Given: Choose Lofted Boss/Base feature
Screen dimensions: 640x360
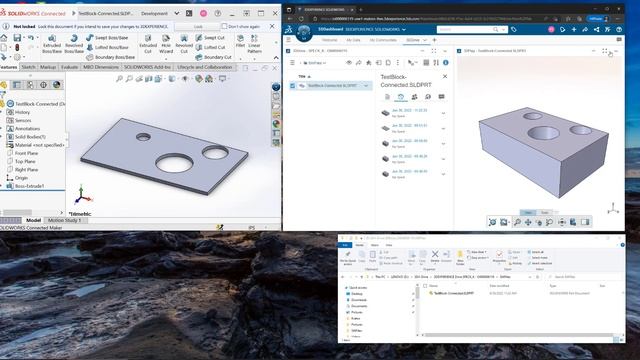Looking at the screenshot, I should click(107, 47).
